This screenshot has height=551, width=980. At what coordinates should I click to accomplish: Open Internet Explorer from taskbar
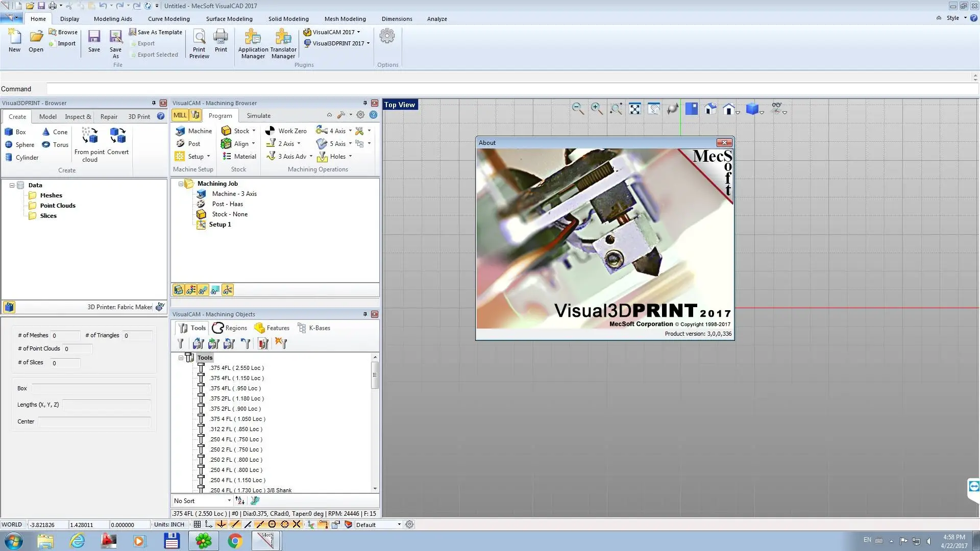point(77,541)
